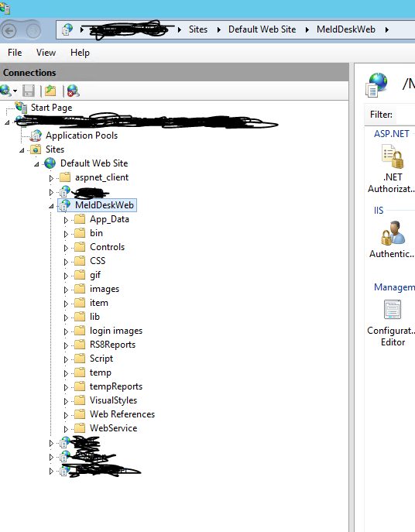Viewport: 415px width, 532px height.
Task: Select Application Pools in the tree
Action: tap(81, 136)
